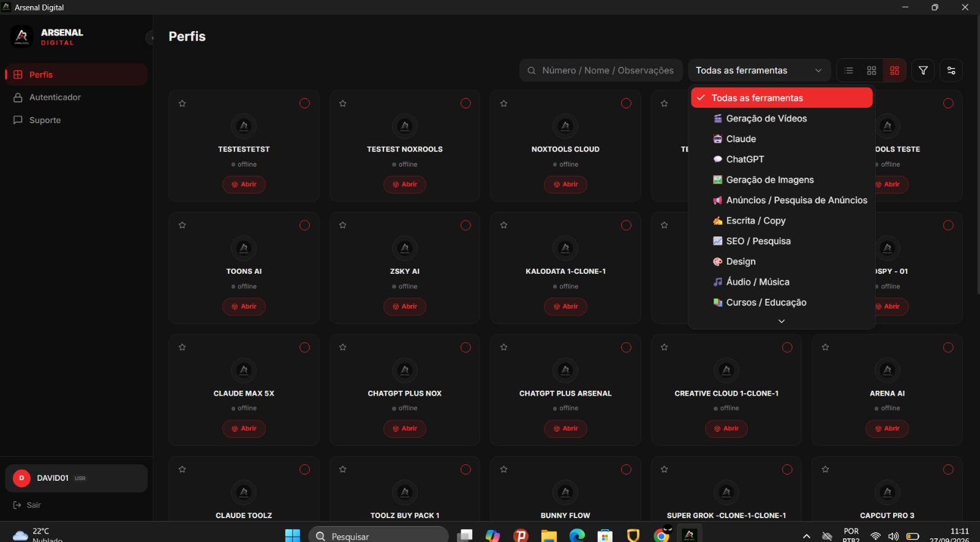Image resolution: width=980 pixels, height=542 pixels.
Task: Open the Windows Start menu
Action: (x=293, y=535)
